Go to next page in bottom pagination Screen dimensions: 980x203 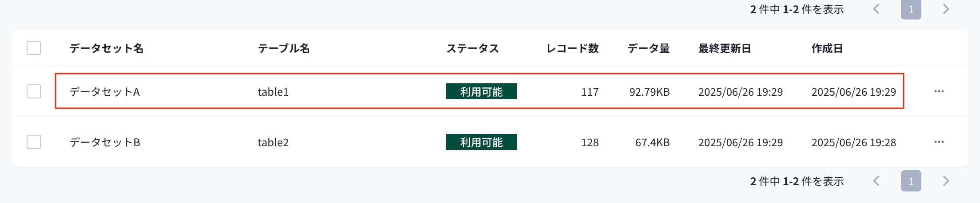click(946, 181)
